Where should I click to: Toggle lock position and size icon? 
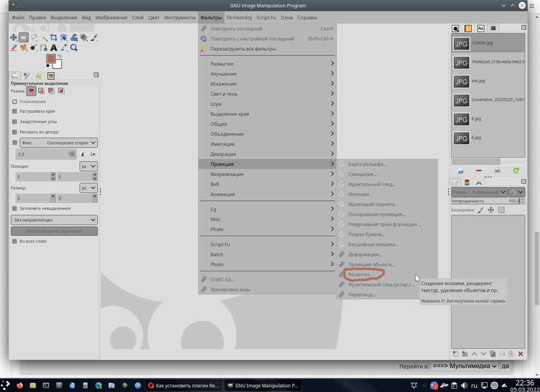click(x=491, y=210)
